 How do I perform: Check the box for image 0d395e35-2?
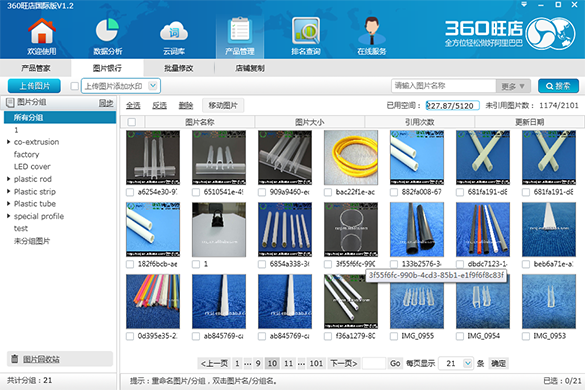coord(130,336)
